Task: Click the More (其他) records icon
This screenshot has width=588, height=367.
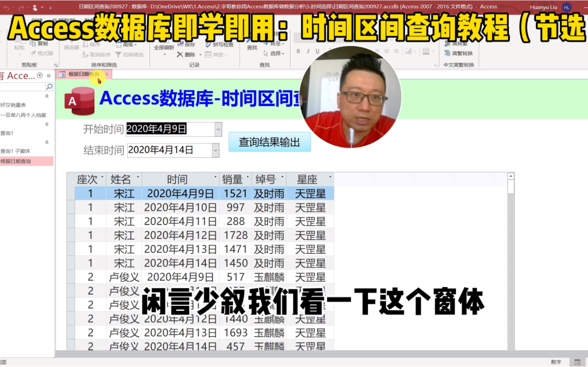Action: [x=208, y=55]
